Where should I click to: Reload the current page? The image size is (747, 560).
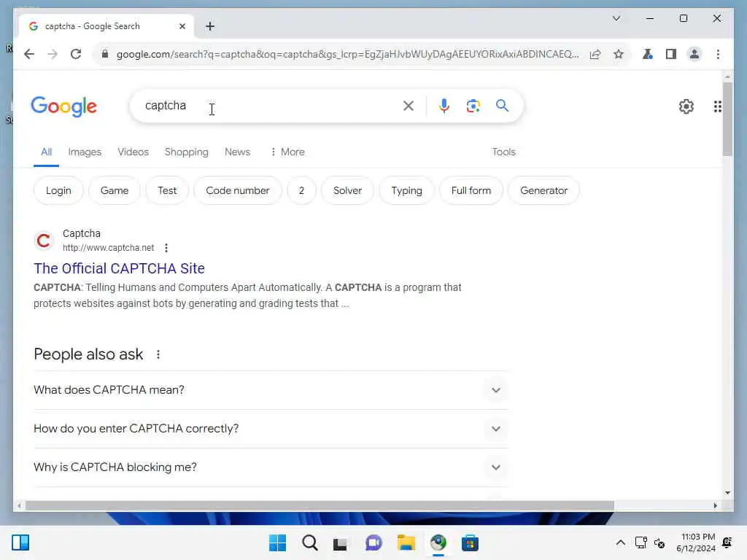click(x=76, y=54)
